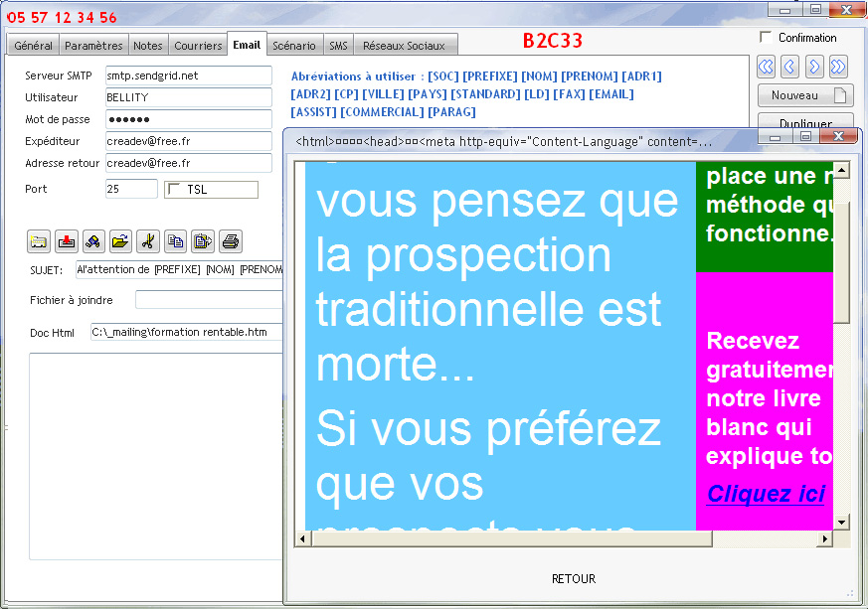The height and width of the screenshot is (609, 868).
Task: Enable the Confirmation checkbox
Action: tap(766, 38)
